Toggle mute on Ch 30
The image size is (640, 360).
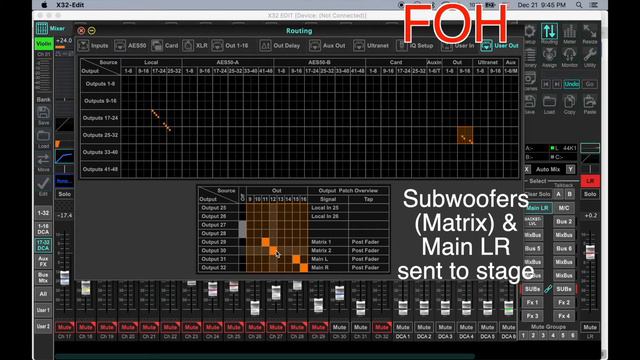click(339, 327)
